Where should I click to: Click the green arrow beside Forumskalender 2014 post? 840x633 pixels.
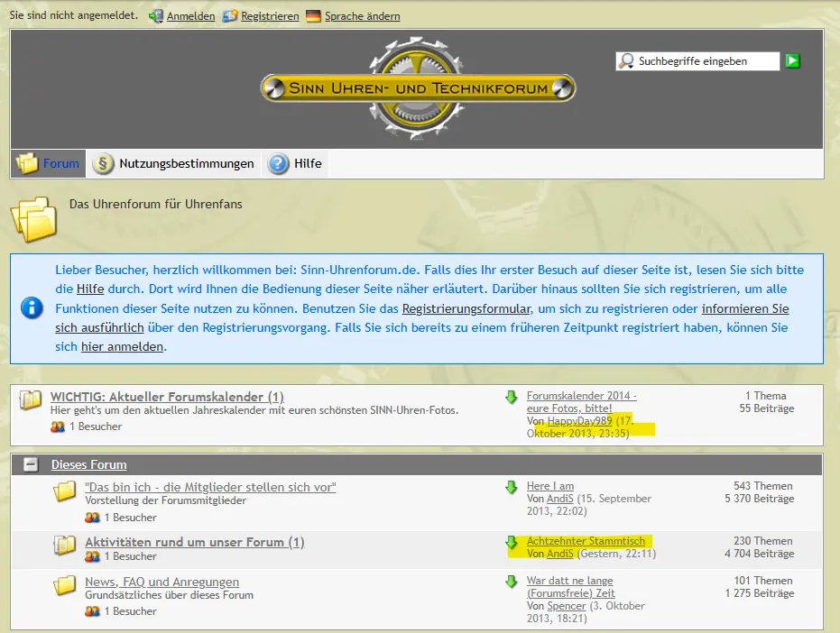pos(511,398)
